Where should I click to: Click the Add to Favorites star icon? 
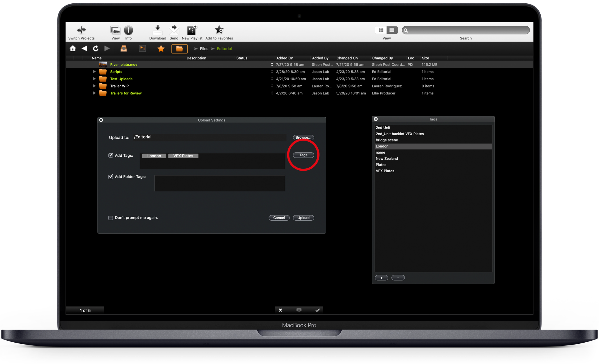click(x=219, y=30)
